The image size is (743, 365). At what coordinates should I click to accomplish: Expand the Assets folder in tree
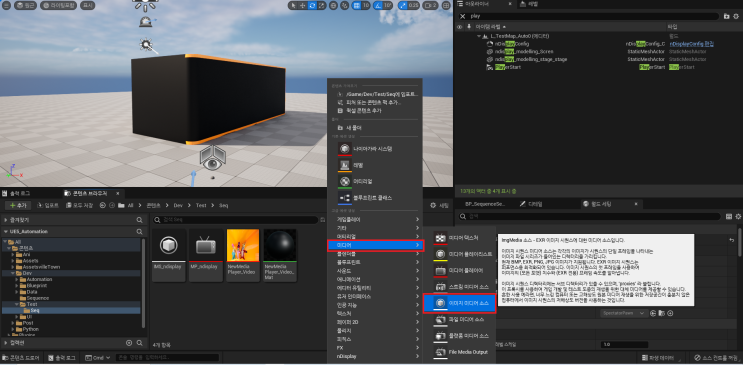click(x=13, y=261)
